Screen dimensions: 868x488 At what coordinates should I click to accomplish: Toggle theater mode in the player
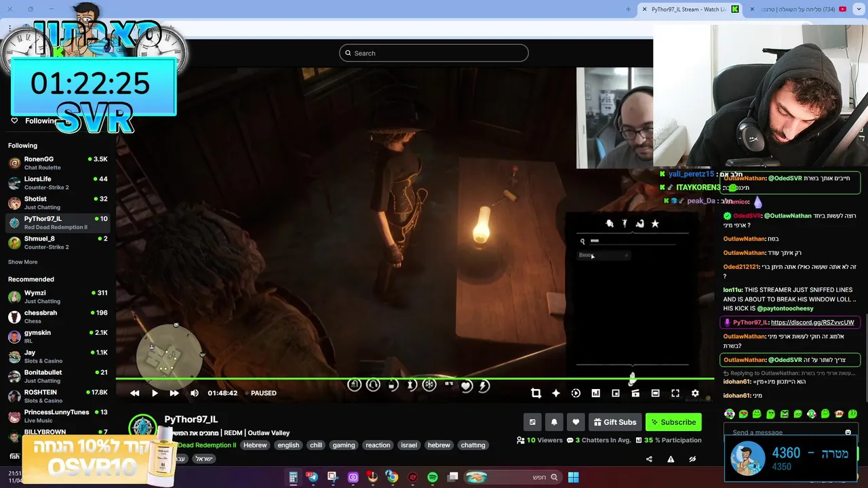pyautogui.click(x=655, y=393)
